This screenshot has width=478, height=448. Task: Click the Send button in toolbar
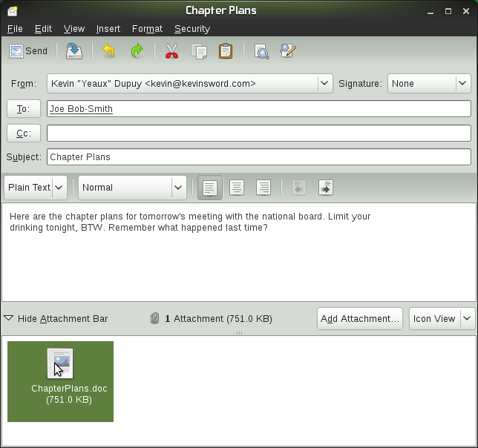[28, 51]
